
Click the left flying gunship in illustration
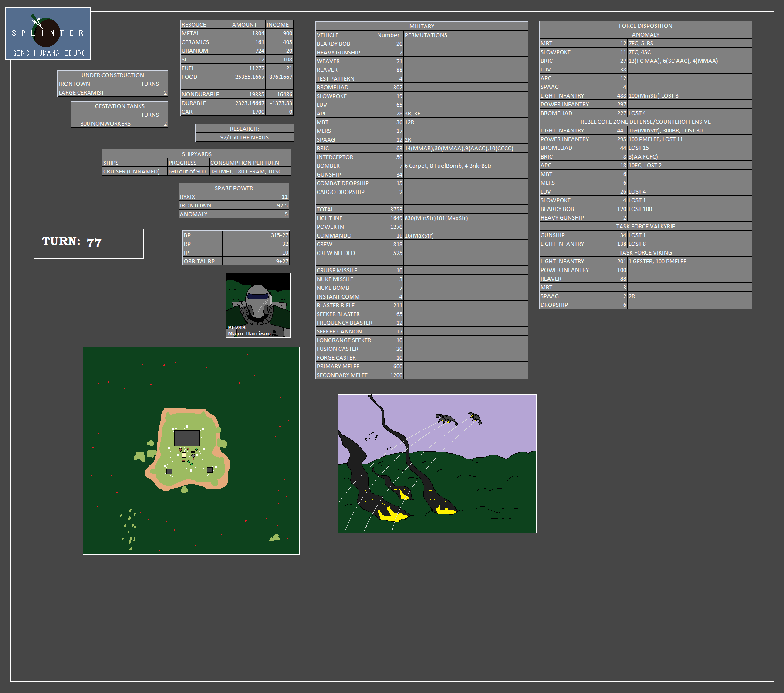(x=446, y=419)
